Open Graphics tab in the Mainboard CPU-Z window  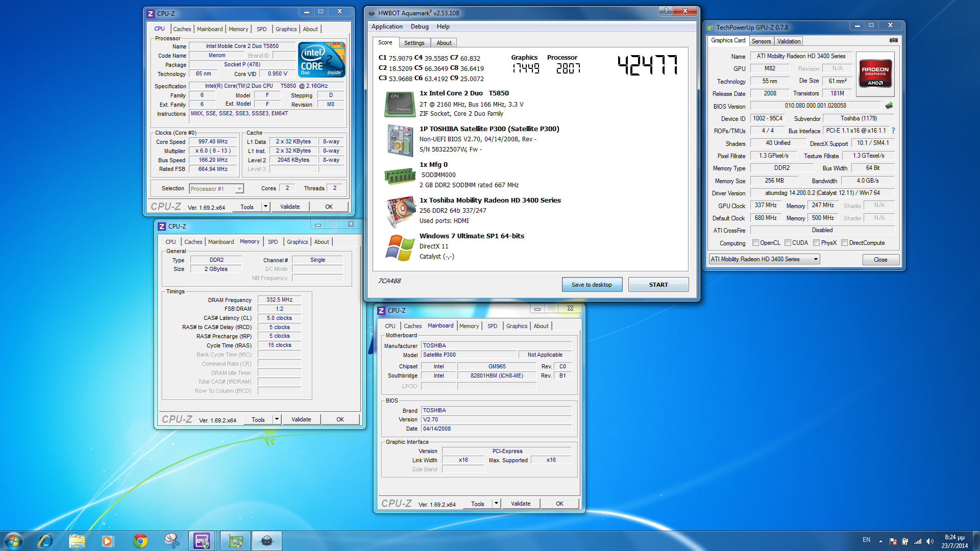tap(517, 326)
